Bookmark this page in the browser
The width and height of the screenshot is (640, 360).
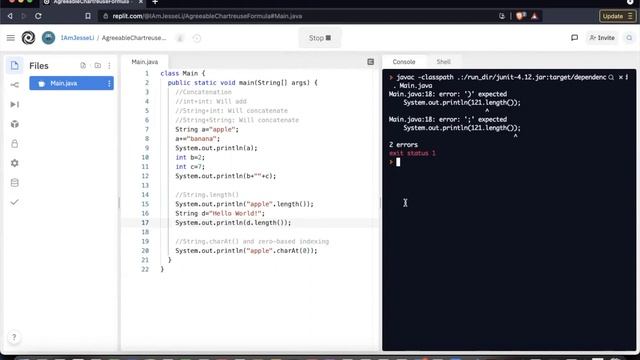88,16
